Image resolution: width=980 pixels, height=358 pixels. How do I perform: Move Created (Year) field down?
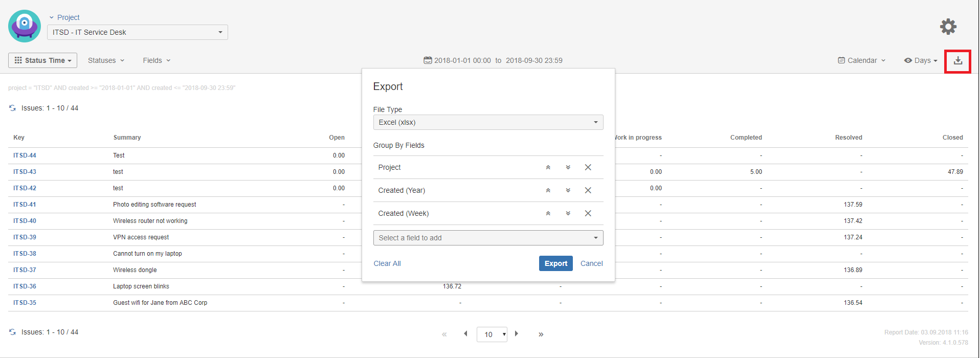pos(568,190)
